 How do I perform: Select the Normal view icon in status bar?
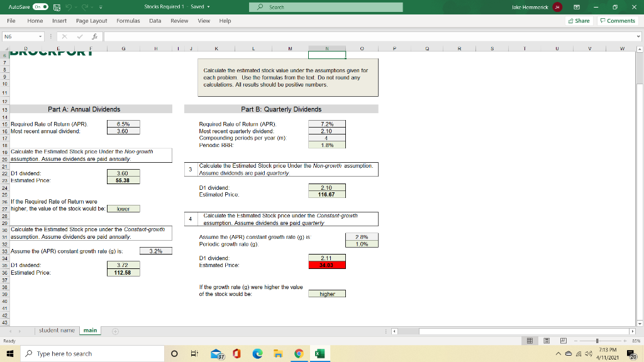530,341
